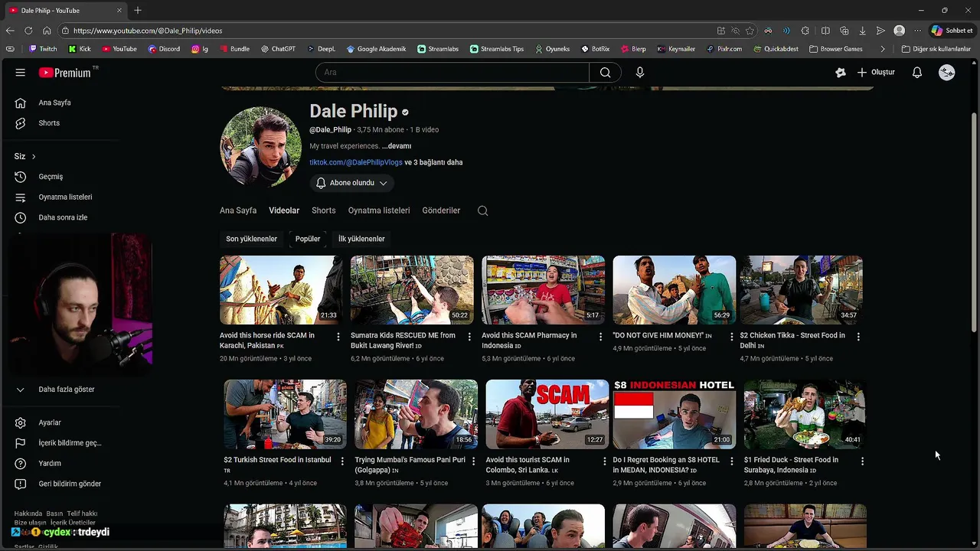
Task: Switch to the Oynatma listeleri channel tab
Action: coord(379,210)
